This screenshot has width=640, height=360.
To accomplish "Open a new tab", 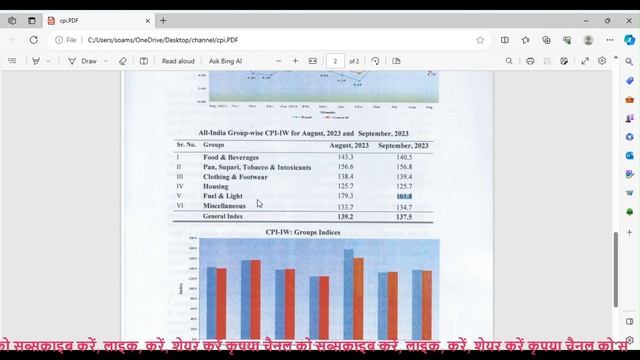I will (163, 20).
